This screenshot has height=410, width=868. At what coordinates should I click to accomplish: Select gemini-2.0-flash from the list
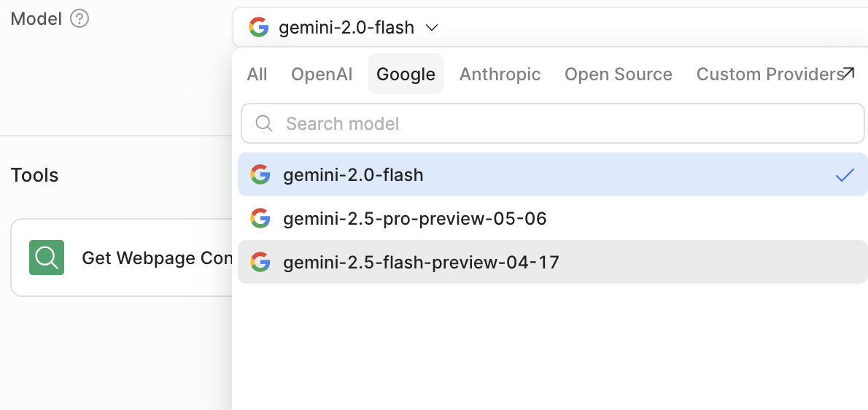pyautogui.click(x=552, y=174)
